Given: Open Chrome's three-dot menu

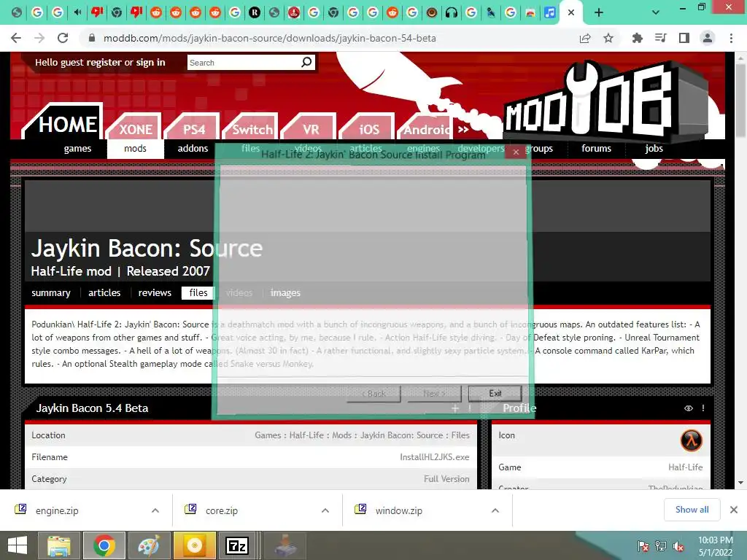Looking at the screenshot, I should [x=731, y=38].
